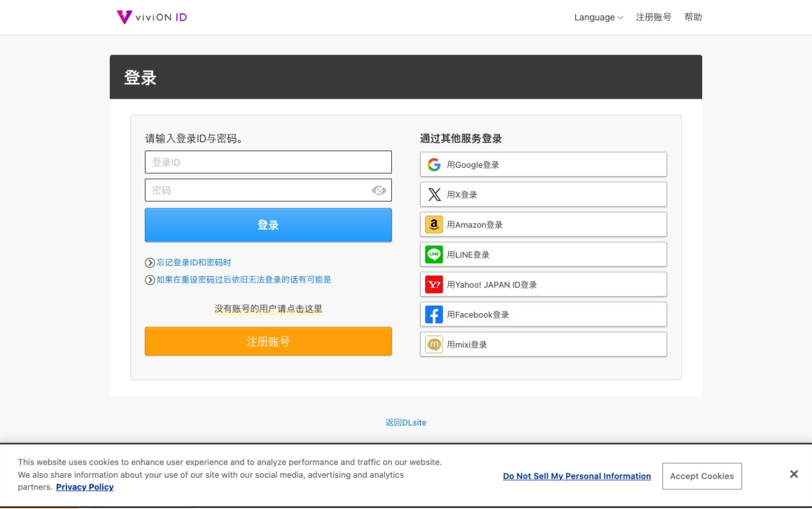Click the Facebook logo icon
812x509 pixels.
coord(434,314)
